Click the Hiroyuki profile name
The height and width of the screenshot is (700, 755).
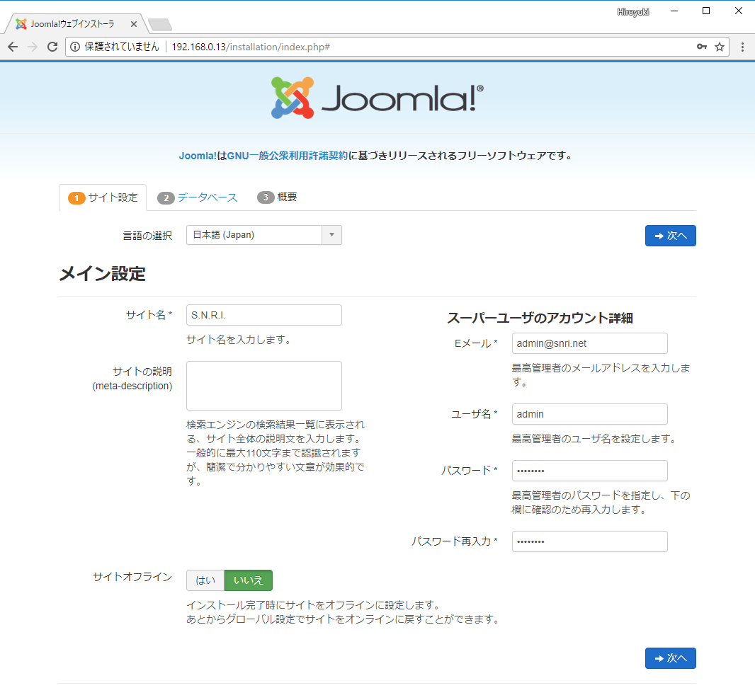point(632,12)
